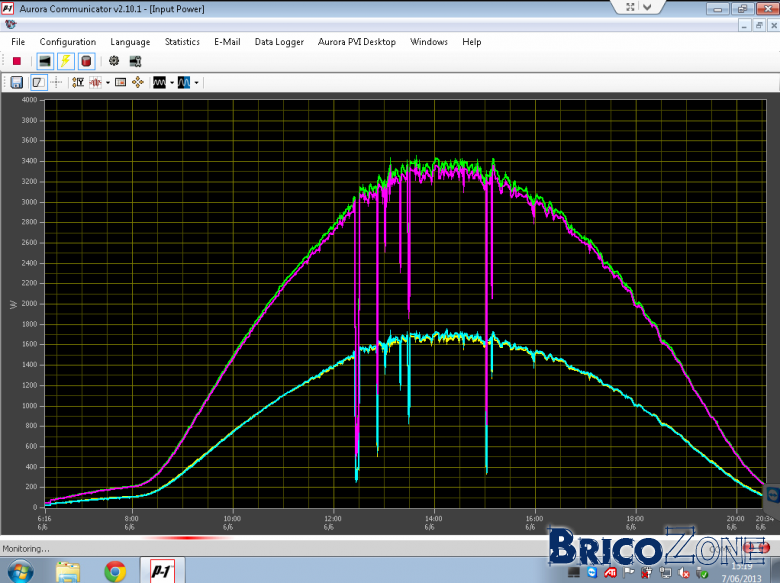The image size is (780, 583).
Task: Expand dropdown arrow beside red waveform icon
Action: pos(108,83)
